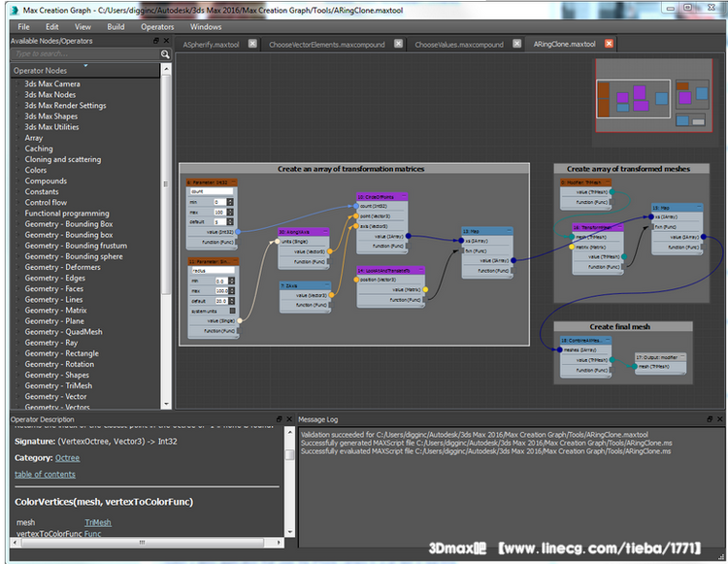The width and height of the screenshot is (728, 564).
Task: Float the Operator Description panel
Action: (279, 418)
